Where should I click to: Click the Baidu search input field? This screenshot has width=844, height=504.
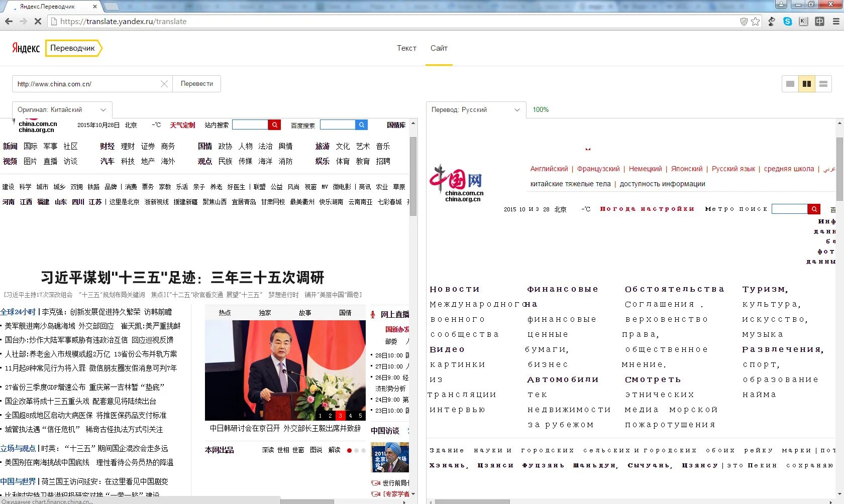[x=338, y=124]
